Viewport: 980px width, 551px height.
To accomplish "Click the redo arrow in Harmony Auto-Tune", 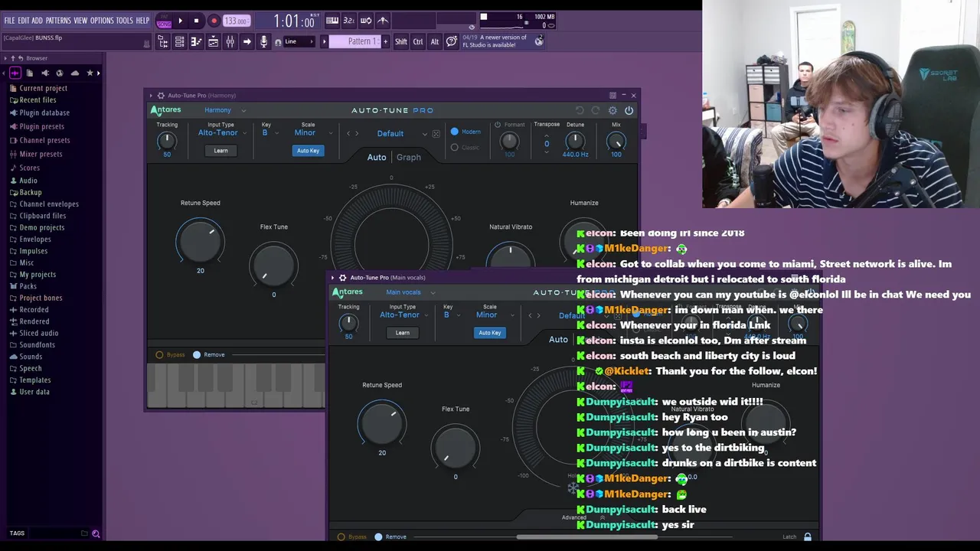I will click(x=596, y=110).
